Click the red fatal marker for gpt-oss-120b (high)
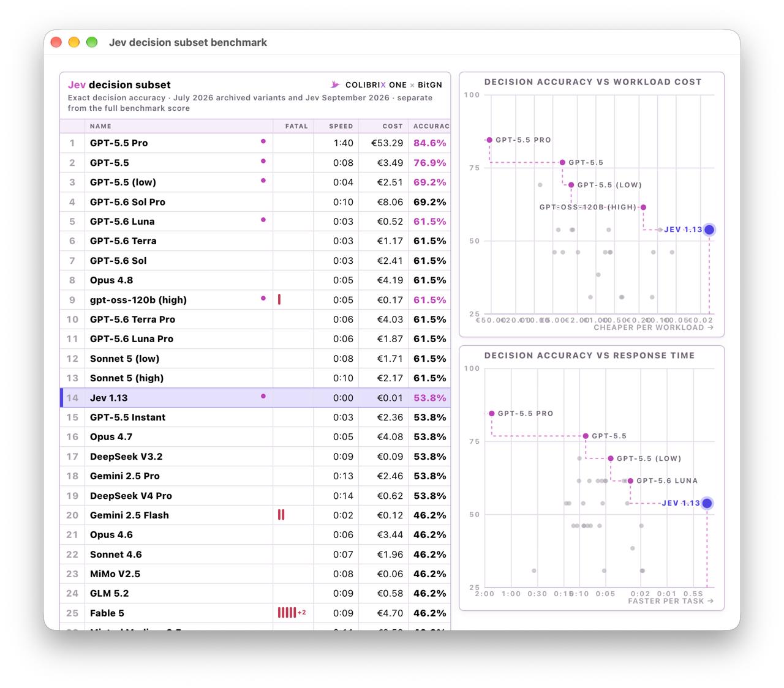Image resolution: width=784 pixels, height=688 pixels. (279, 299)
